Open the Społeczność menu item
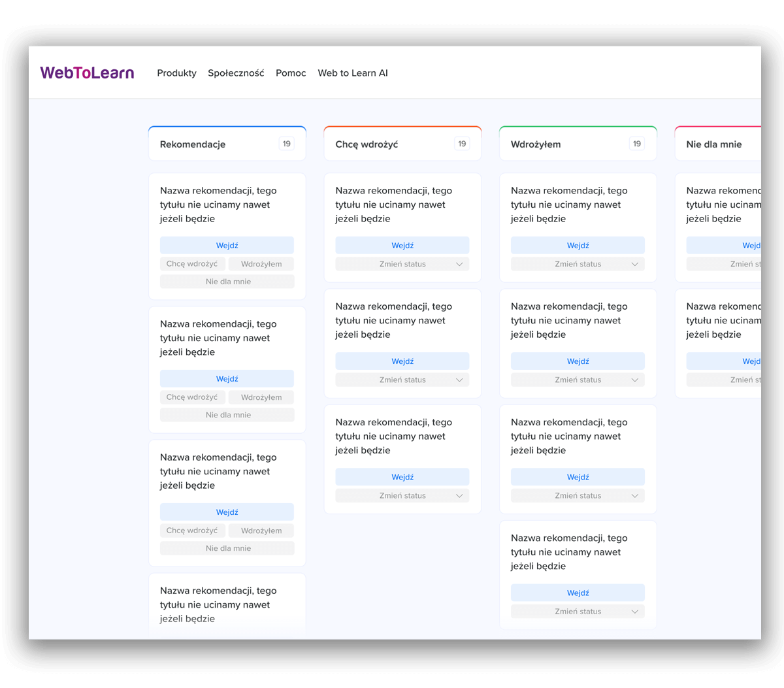This screenshot has width=784, height=688. tap(236, 73)
